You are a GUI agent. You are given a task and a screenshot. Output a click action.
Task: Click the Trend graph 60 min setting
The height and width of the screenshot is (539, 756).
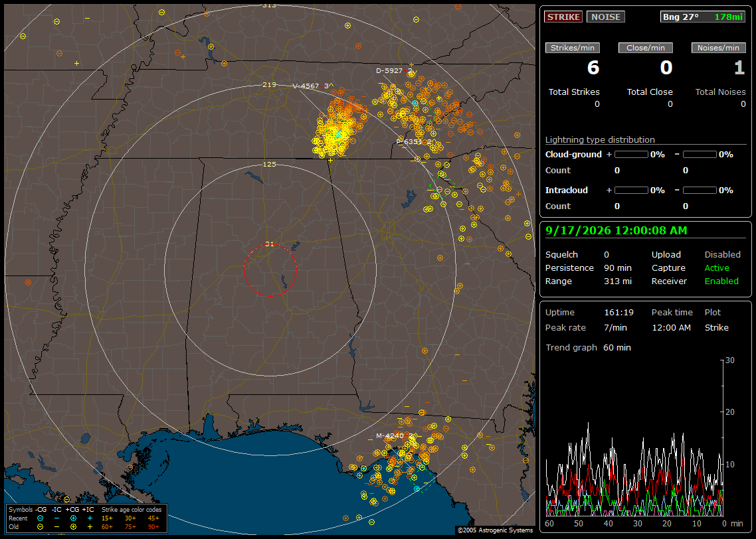[617, 348]
